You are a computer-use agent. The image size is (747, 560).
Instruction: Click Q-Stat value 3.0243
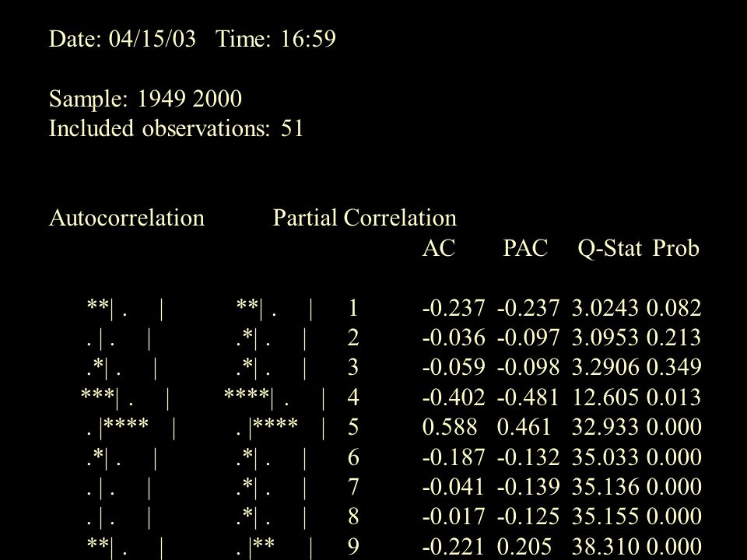[605, 308]
